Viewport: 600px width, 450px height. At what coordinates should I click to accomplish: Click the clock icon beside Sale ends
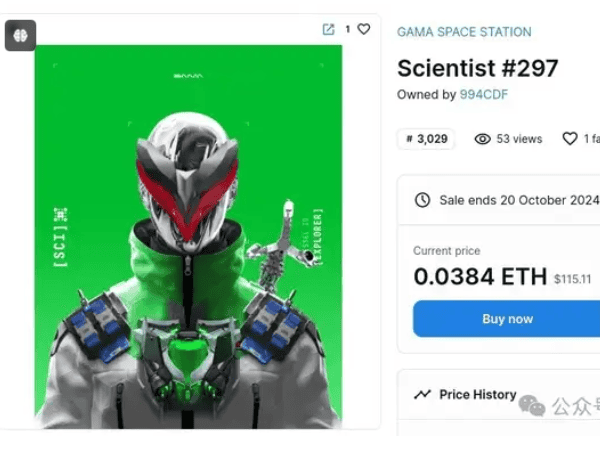pyautogui.click(x=422, y=200)
